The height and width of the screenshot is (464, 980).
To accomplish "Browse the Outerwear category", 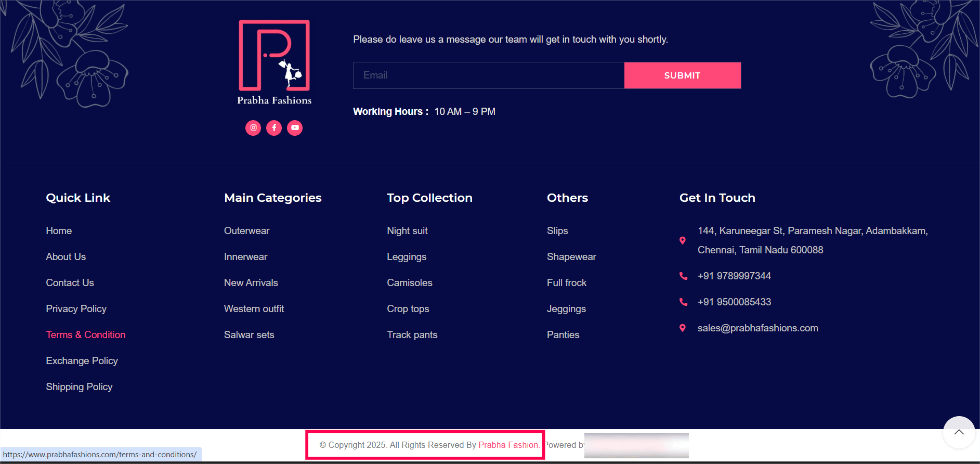I will (x=247, y=230).
